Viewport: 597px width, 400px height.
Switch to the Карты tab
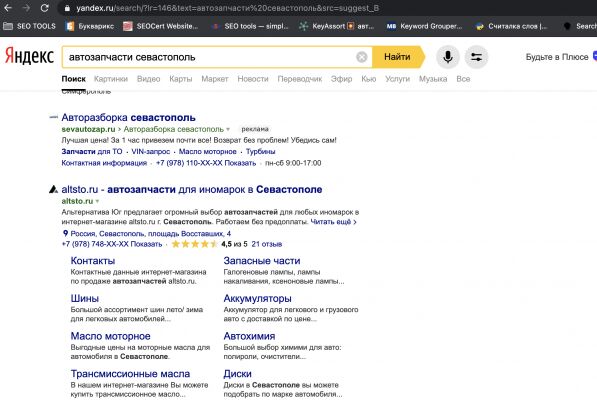click(180, 79)
